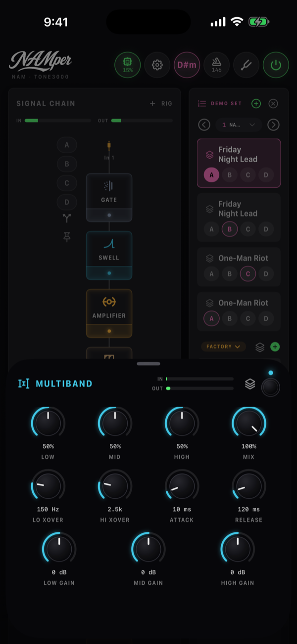
Task: Click the 2.5k crossover value
Action: coord(115,510)
